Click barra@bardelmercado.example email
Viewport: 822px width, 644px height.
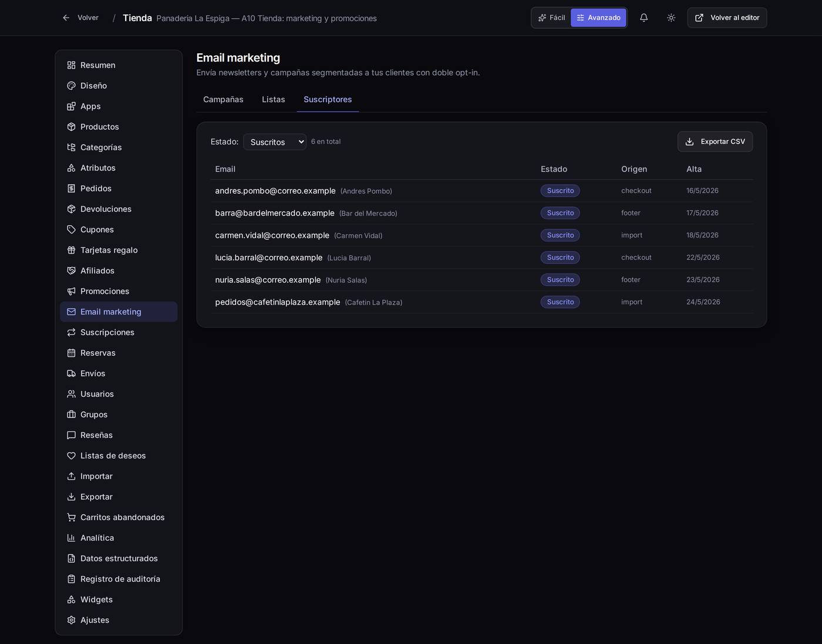(x=275, y=213)
